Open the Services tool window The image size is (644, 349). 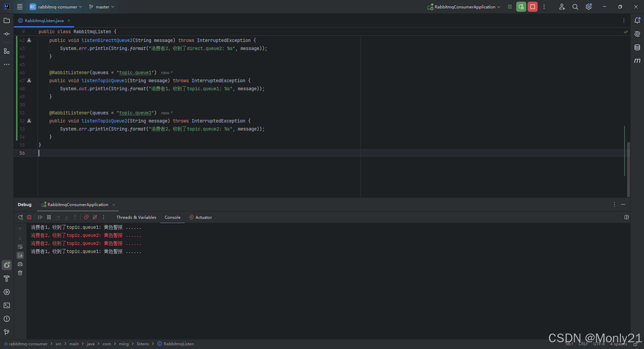click(7, 292)
